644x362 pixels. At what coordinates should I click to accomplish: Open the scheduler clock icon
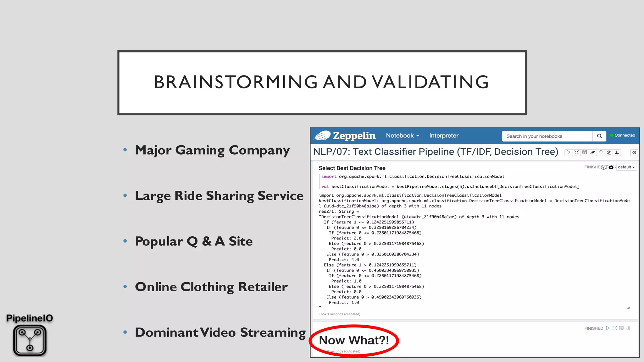(634, 152)
